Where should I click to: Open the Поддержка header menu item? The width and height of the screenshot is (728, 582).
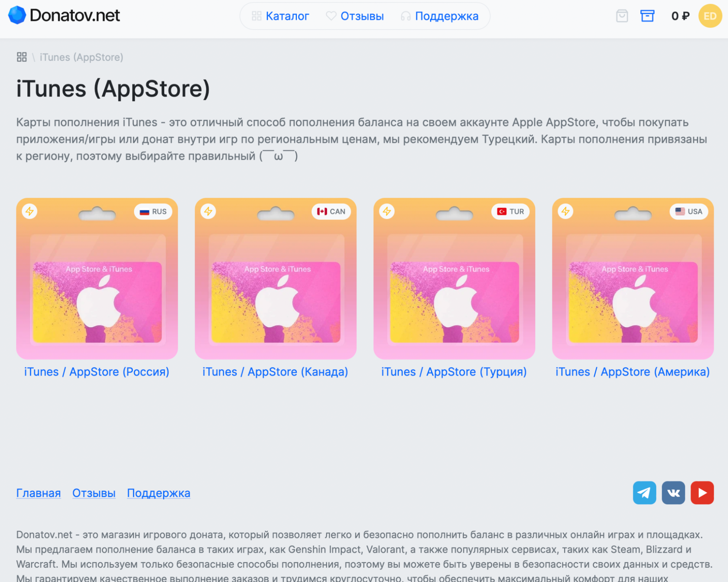point(446,16)
